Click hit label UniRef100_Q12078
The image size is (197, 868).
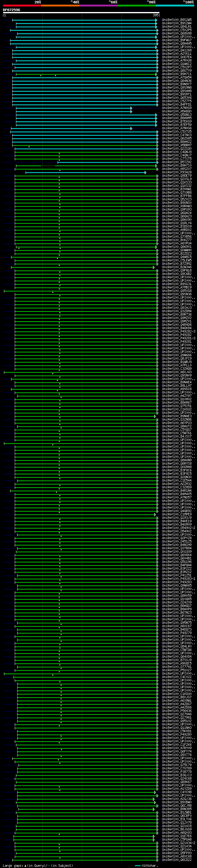(177, 822)
